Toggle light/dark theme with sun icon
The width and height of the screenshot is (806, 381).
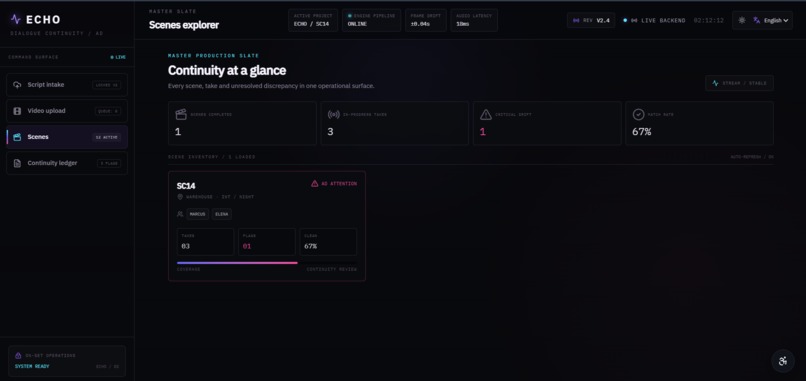pos(742,21)
